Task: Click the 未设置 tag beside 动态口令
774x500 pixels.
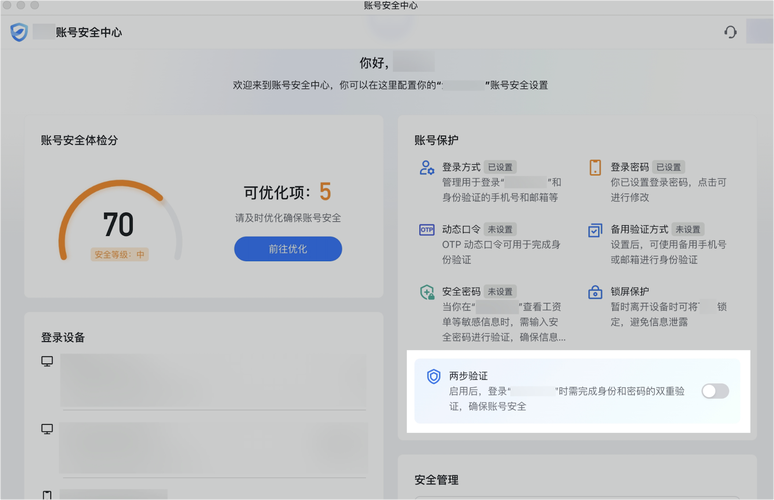Action: point(501,229)
